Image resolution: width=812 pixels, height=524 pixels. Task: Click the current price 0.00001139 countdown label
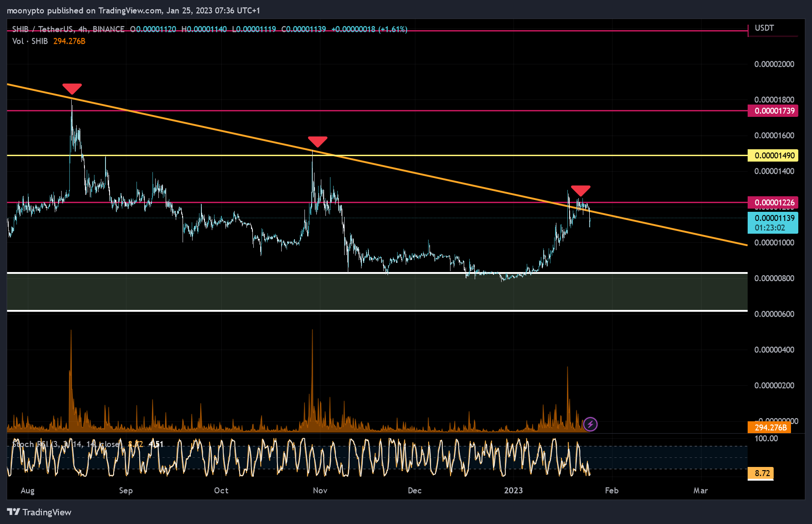[773, 223]
